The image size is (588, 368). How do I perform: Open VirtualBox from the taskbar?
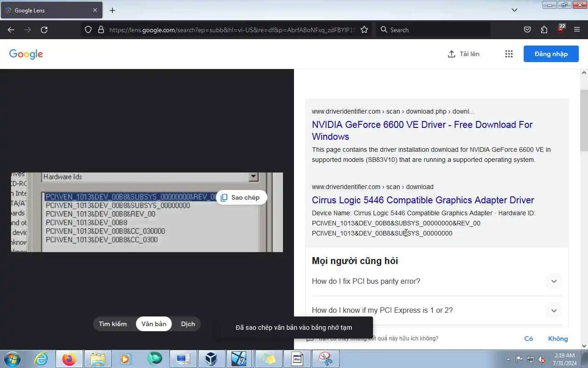212,359
